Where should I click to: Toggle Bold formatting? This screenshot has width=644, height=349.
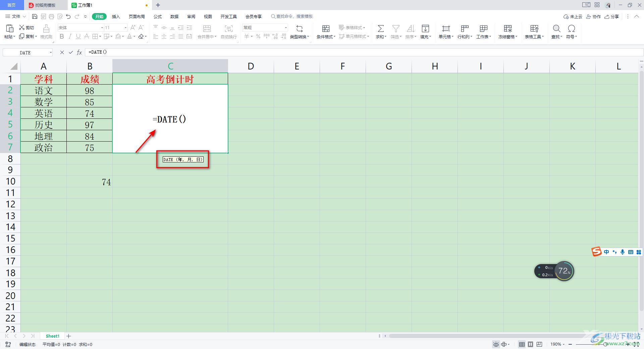(x=62, y=36)
